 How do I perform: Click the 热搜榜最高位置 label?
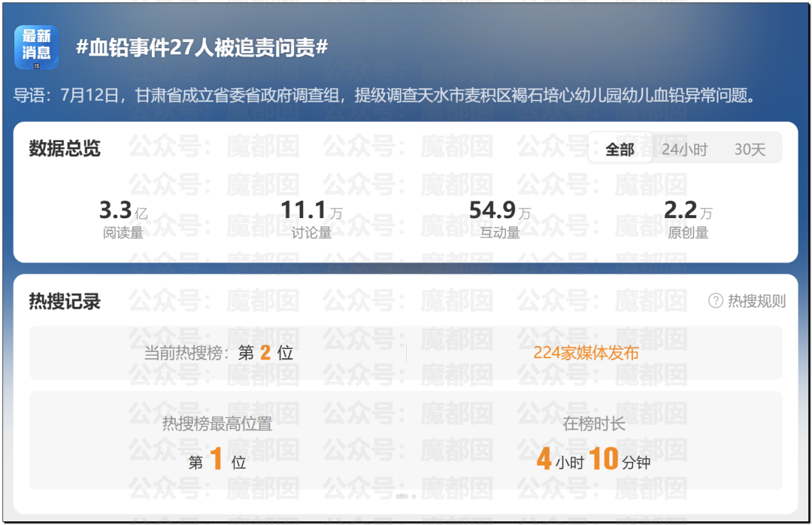tap(217, 423)
